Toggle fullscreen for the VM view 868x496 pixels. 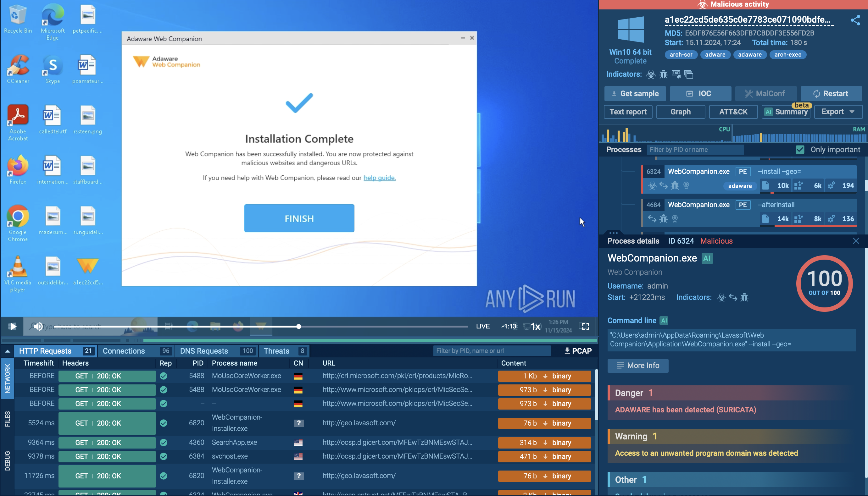coord(584,326)
